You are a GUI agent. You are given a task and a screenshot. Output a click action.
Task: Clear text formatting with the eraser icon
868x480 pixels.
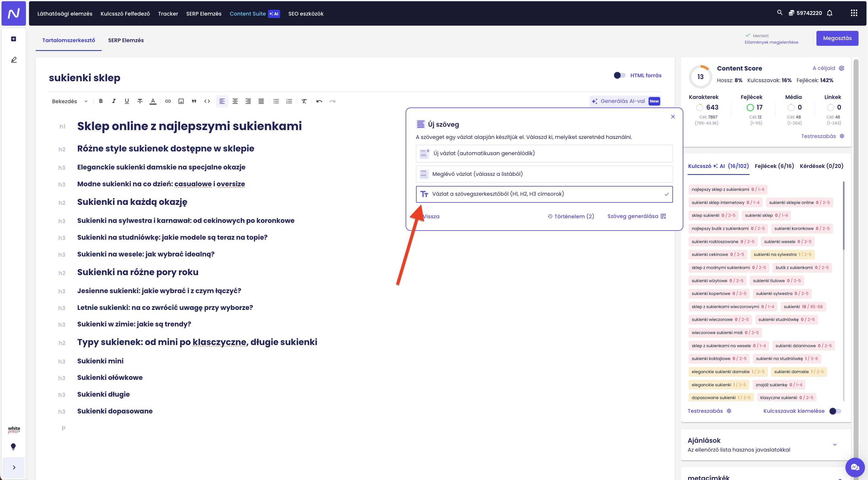click(304, 101)
